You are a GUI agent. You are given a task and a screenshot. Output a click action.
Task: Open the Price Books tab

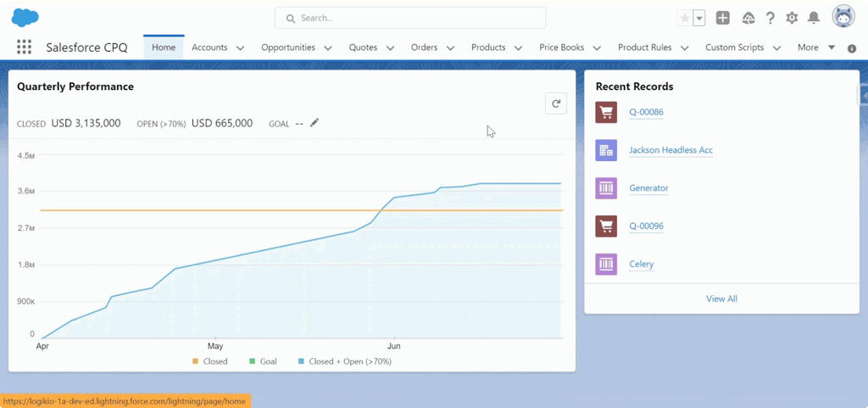click(562, 48)
